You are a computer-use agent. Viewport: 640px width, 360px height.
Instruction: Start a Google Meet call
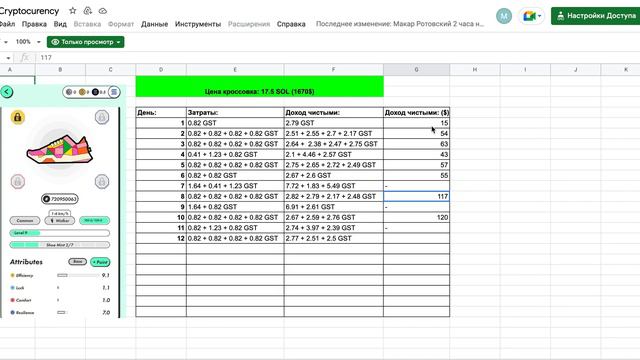tap(529, 16)
